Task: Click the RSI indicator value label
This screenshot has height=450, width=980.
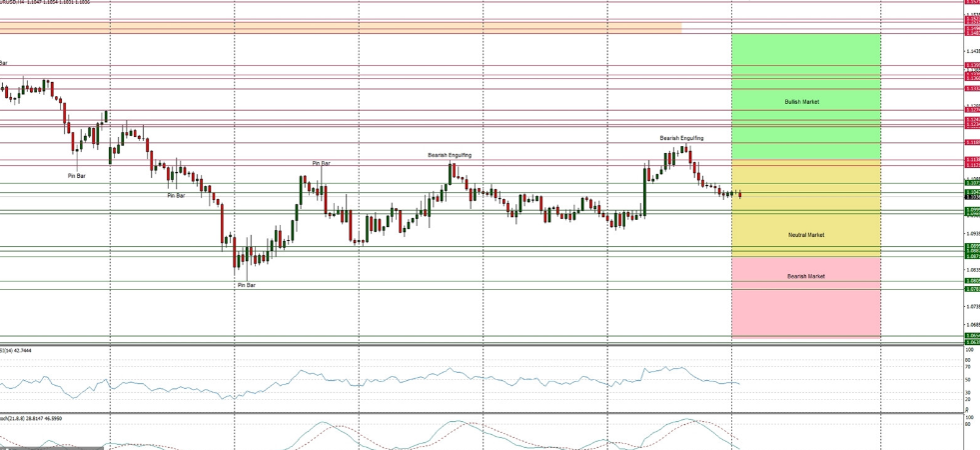Action: point(22,351)
